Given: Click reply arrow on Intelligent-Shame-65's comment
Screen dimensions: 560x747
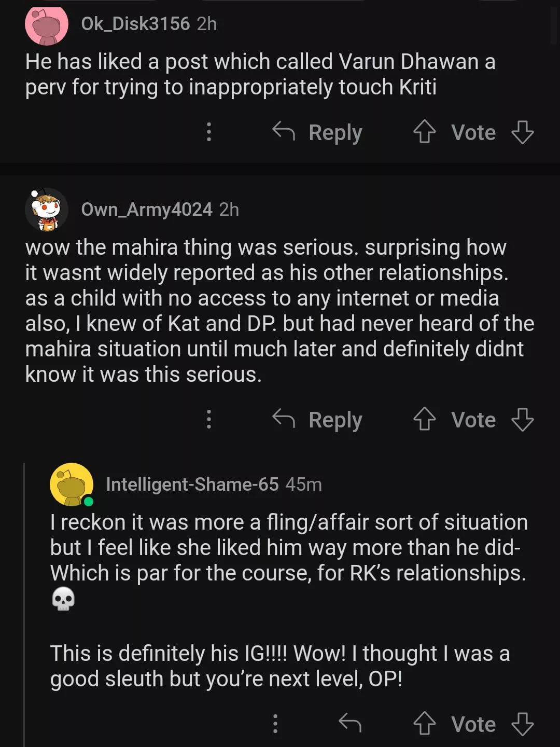Looking at the screenshot, I should pyautogui.click(x=350, y=723).
